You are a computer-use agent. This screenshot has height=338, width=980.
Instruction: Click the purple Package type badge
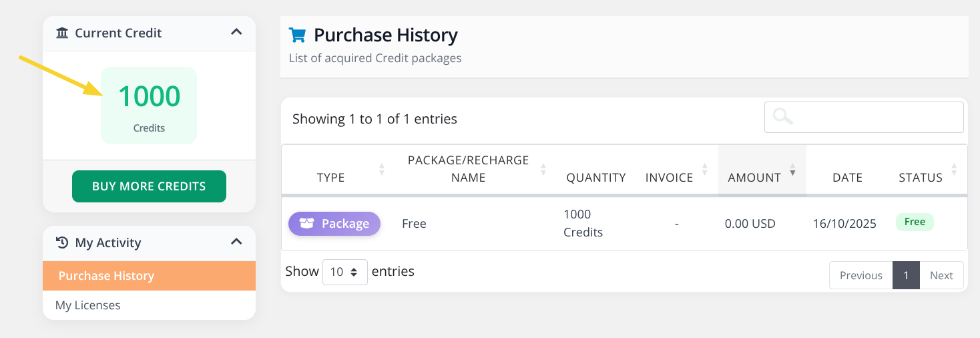334,224
